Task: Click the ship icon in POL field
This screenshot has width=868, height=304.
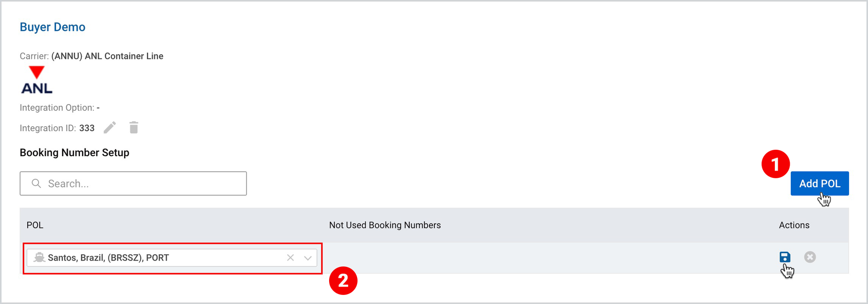Action: 39,257
